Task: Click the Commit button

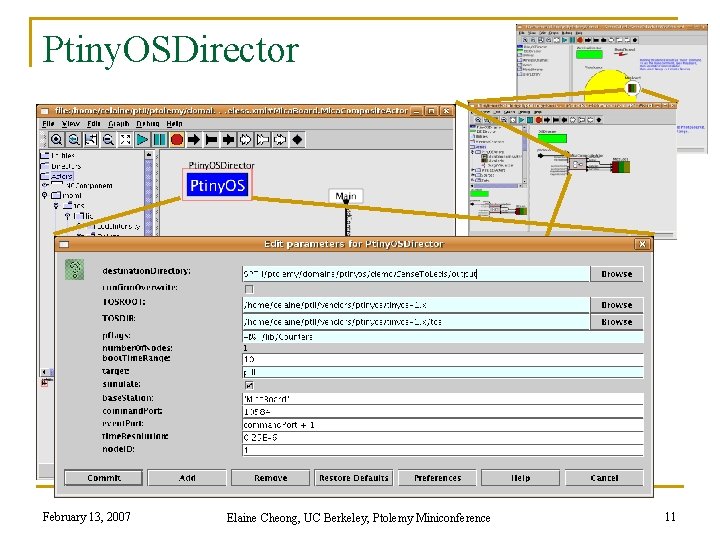Action: 103,478
